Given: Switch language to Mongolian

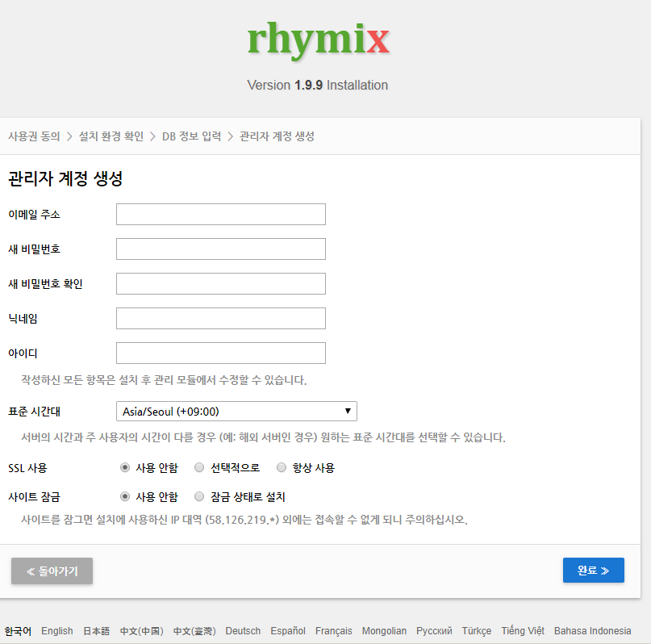Looking at the screenshot, I should click(384, 631).
